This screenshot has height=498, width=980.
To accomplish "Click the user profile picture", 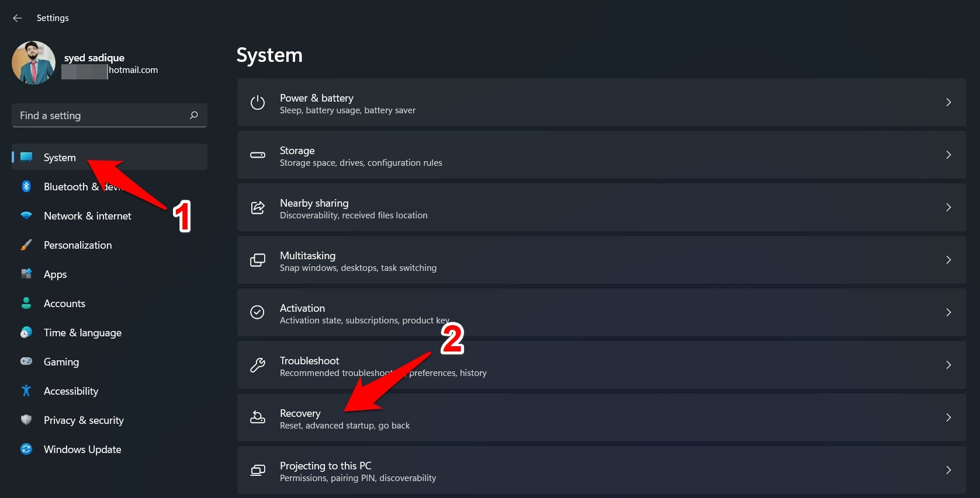I will coord(33,62).
